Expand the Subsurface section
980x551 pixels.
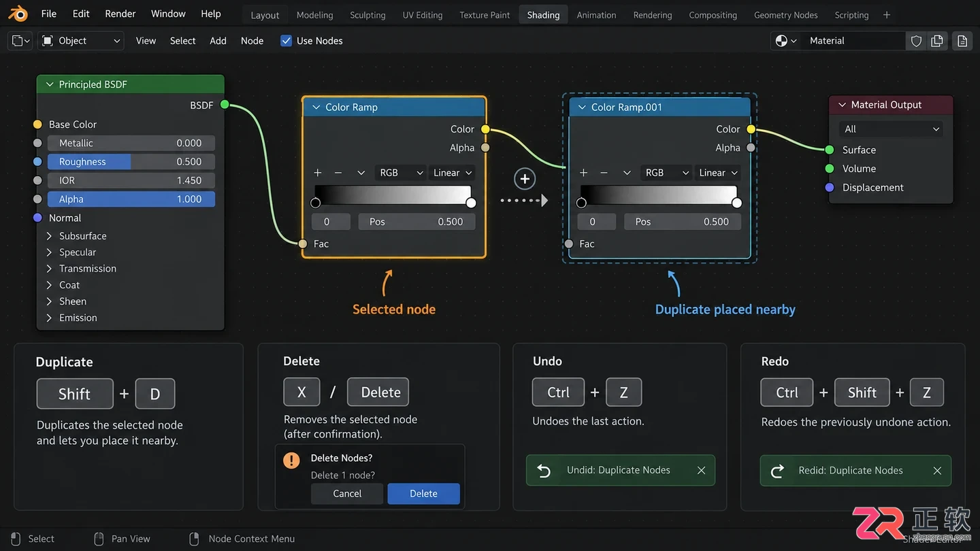(x=49, y=236)
